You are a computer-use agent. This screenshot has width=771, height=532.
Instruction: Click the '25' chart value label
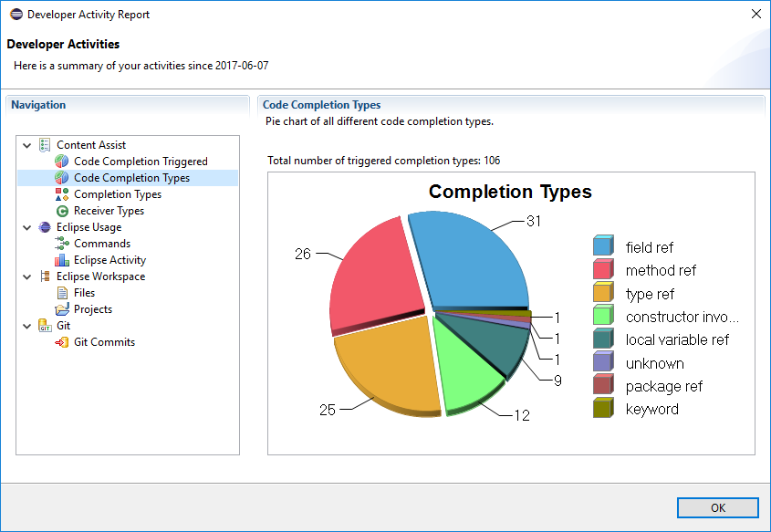(328, 410)
